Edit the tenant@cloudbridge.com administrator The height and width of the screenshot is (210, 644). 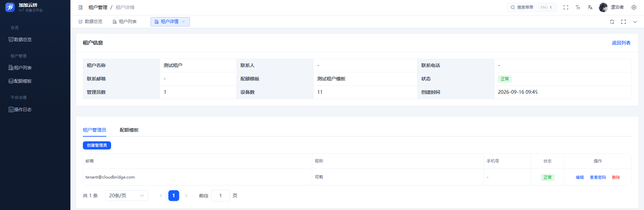(x=580, y=178)
